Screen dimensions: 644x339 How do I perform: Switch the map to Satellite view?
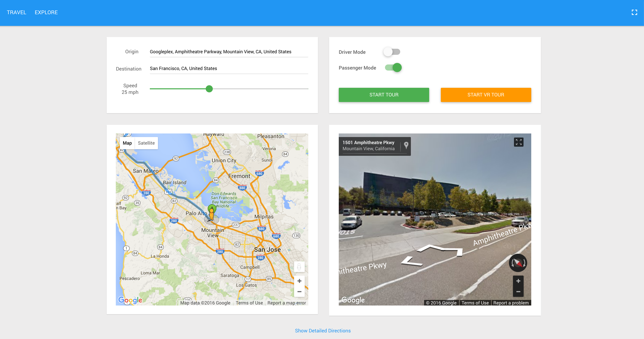(x=146, y=143)
